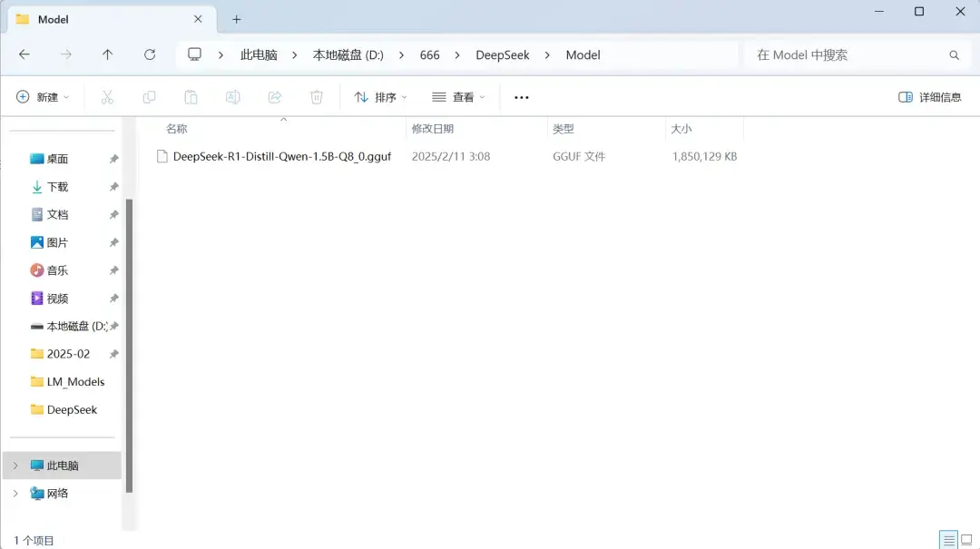This screenshot has height=549, width=980.
Task: Toggle the 详细信息 details pane
Action: (x=929, y=97)
